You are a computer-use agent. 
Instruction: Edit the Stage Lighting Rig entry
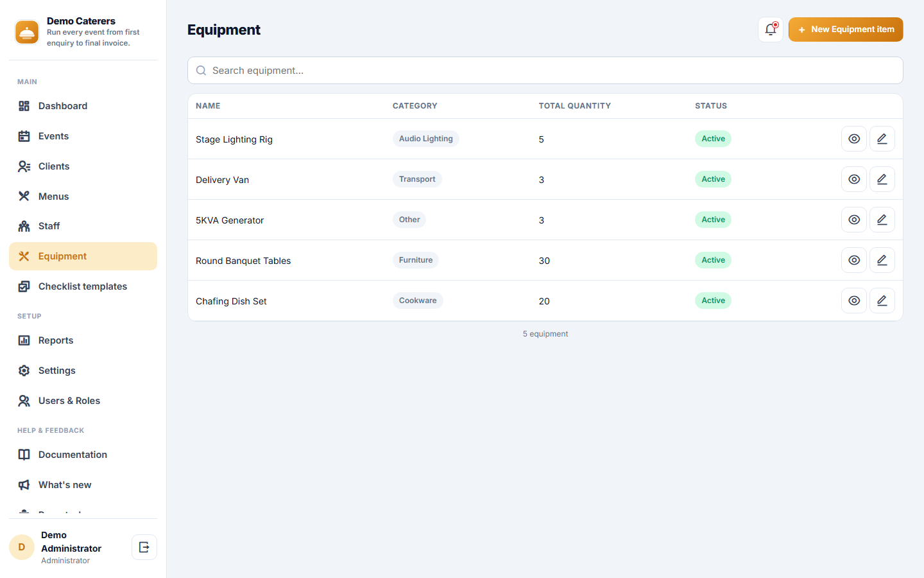coord(882,139)
